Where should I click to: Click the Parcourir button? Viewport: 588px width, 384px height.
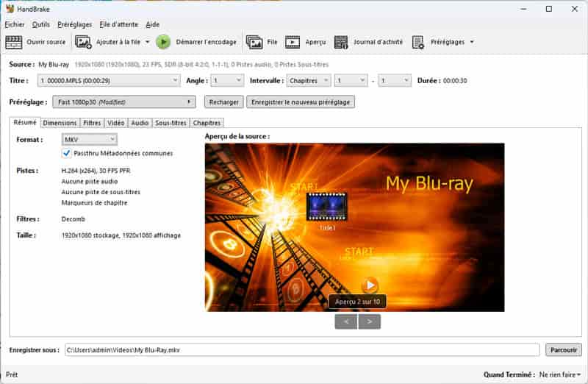564,350
